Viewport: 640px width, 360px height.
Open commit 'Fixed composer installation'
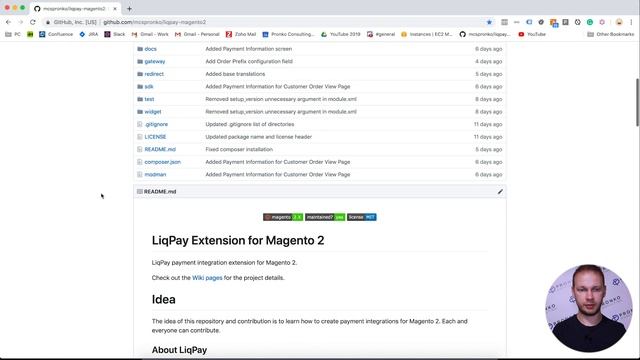(x=239, y=149)
